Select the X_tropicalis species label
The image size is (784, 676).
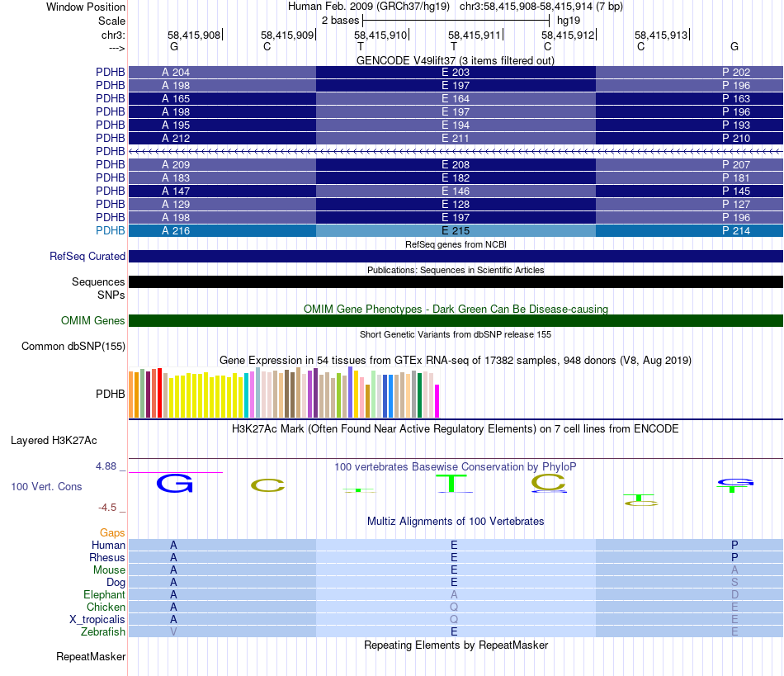pos(97,620)
